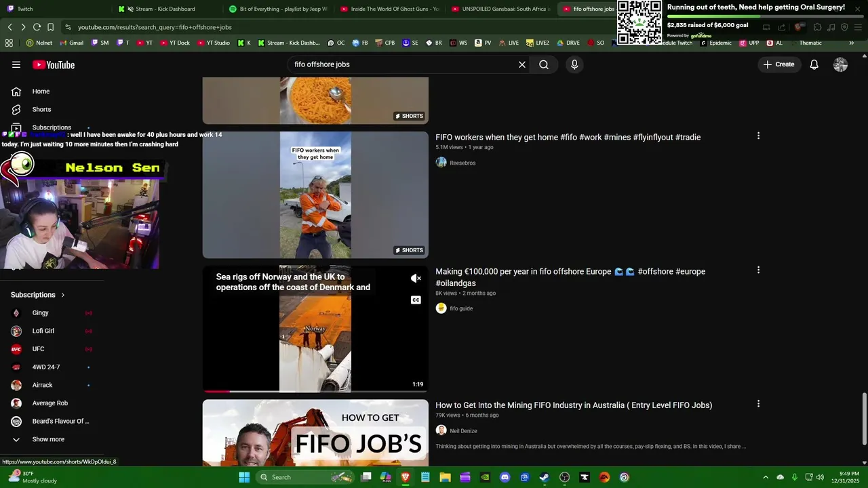
Task: Open the YT Dock bookmark
Action: tap(175, 43)
